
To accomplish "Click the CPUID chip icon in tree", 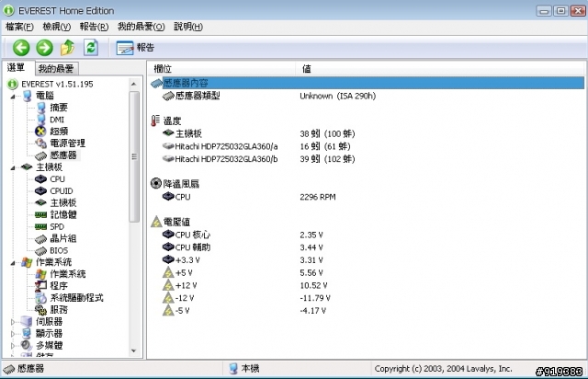I will [40, 190].
